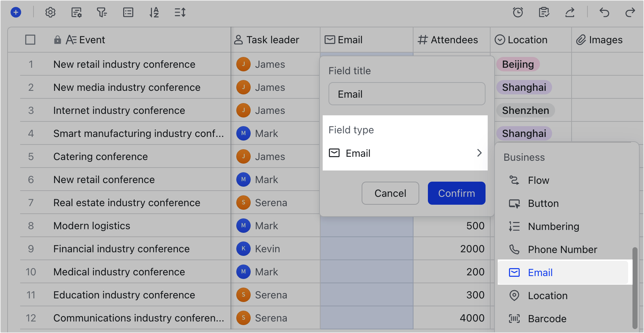Click the Attendees column header
Viewport: 644px width, 333px height.
(451, 40)
